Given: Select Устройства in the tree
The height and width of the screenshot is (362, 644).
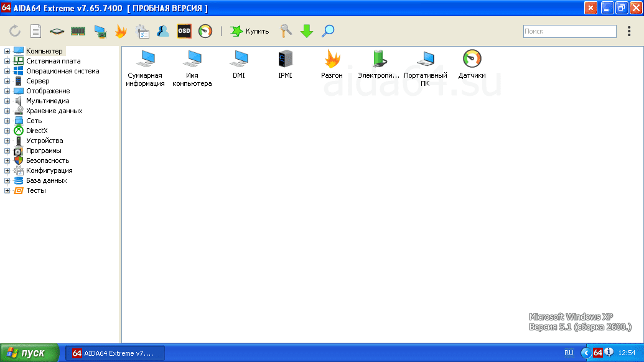Looking at the screenshot, I should 44,141.
